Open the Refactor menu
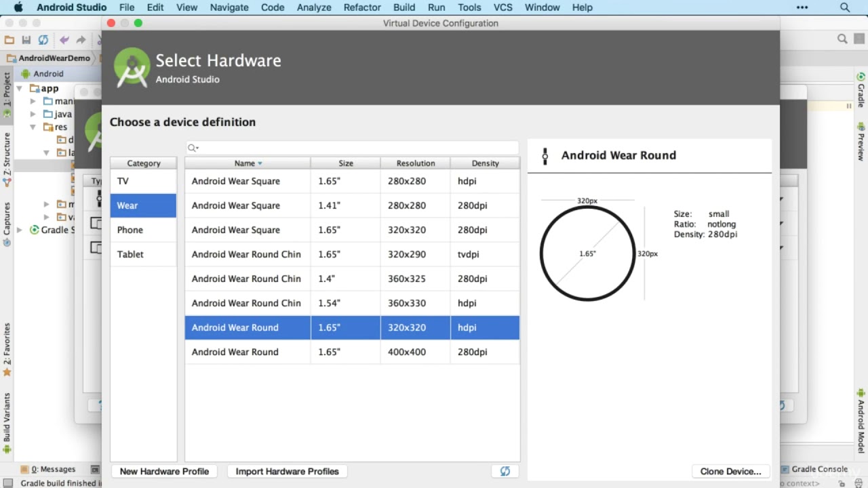Viewport: 868px width, 488px height. [362, 7]
